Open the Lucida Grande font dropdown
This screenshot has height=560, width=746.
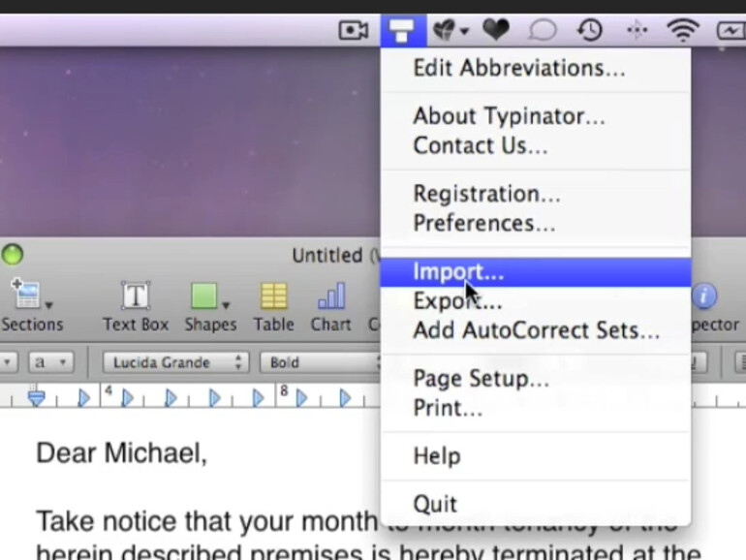[175, 362]
